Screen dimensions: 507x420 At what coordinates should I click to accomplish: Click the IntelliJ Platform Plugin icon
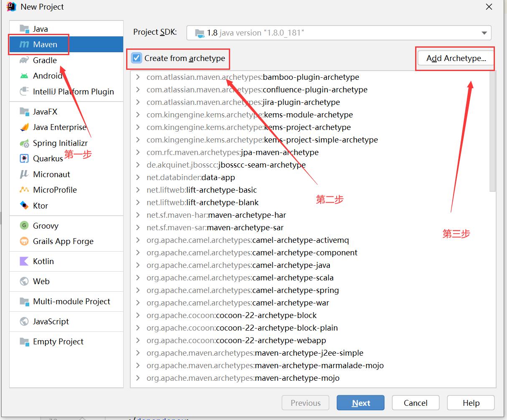tap(24, 92)
